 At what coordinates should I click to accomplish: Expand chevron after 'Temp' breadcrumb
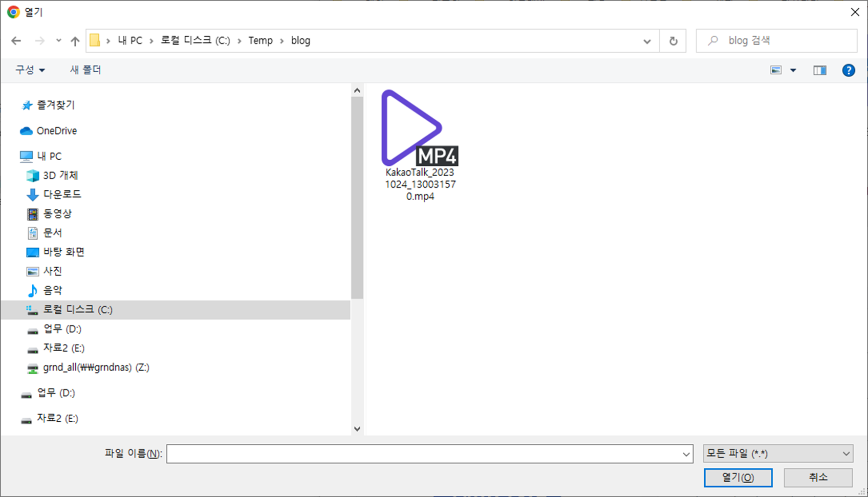[x=282, y=41]
